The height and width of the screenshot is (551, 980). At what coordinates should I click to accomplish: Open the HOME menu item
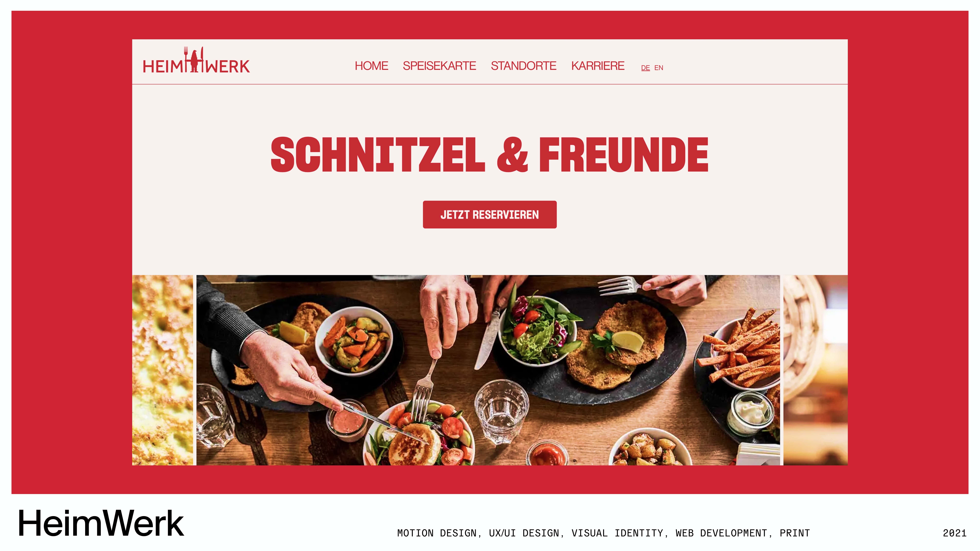371,66
